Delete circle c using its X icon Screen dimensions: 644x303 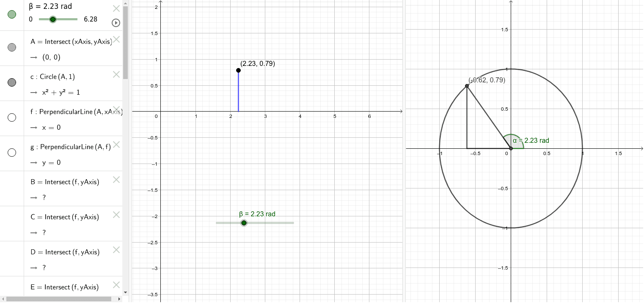116,74
